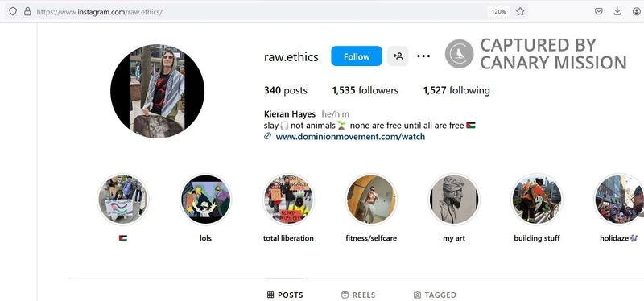Select the Posts tab
The image size is (644, 301).
(x=285, y=295)
